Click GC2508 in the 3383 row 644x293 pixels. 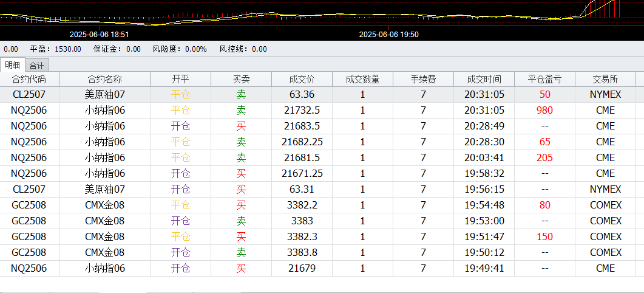tap(29, 221)
